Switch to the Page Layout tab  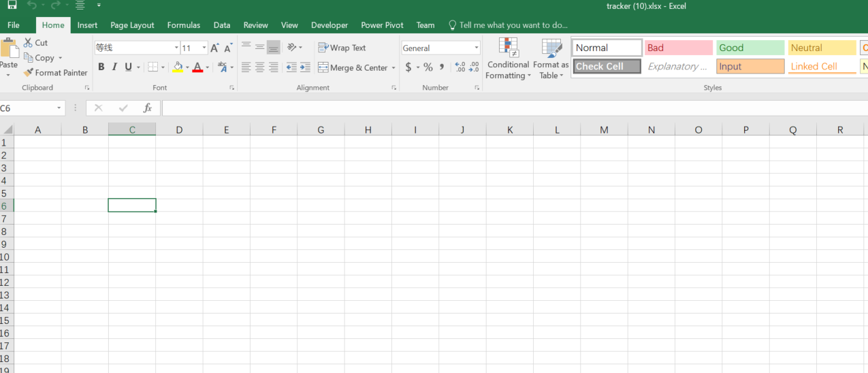[x=132, y=25]
